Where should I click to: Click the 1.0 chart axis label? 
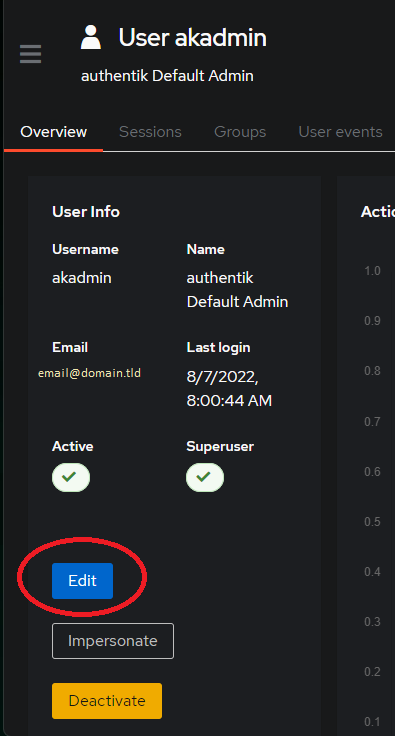click(x=372, y=271)
